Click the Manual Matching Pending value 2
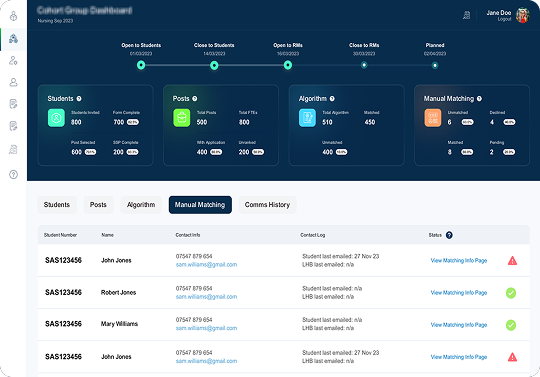 [x=492, y=152]
